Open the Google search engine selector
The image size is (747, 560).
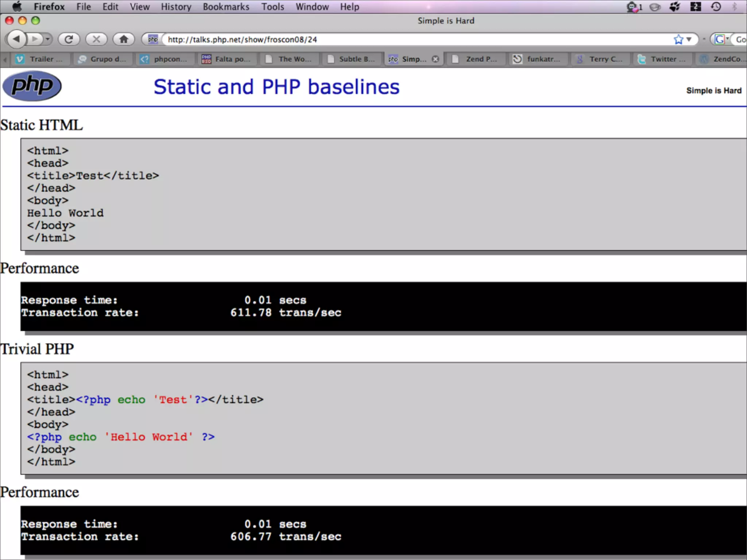click(721, 39)
